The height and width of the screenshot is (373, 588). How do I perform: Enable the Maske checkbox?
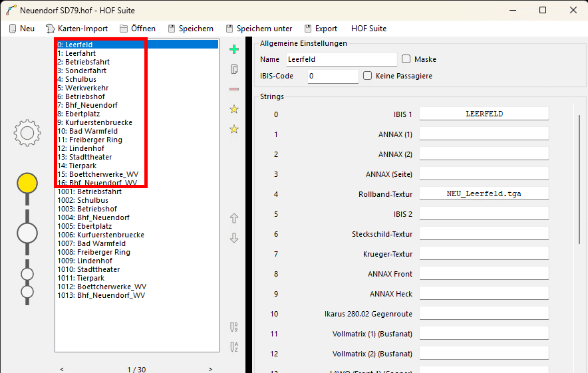[x=406, y=59]
